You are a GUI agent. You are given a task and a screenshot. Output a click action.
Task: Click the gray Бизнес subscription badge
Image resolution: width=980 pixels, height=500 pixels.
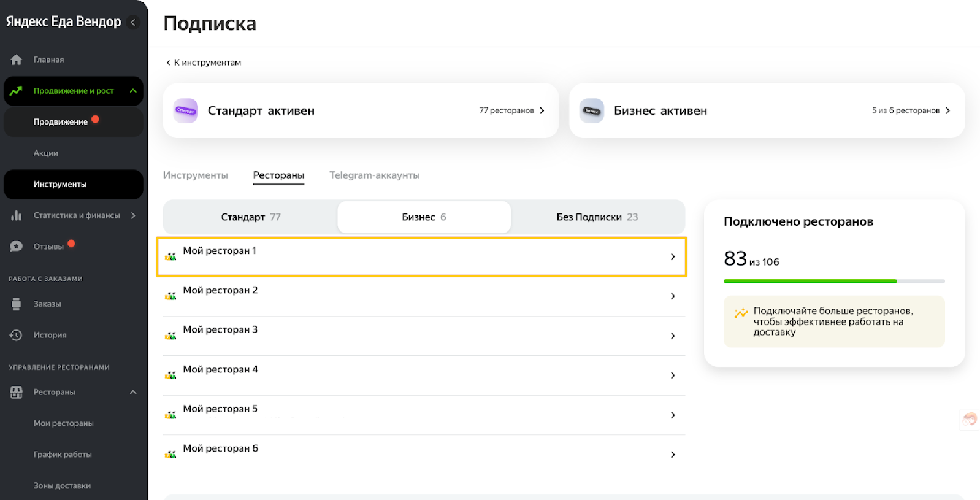(592, 110)
